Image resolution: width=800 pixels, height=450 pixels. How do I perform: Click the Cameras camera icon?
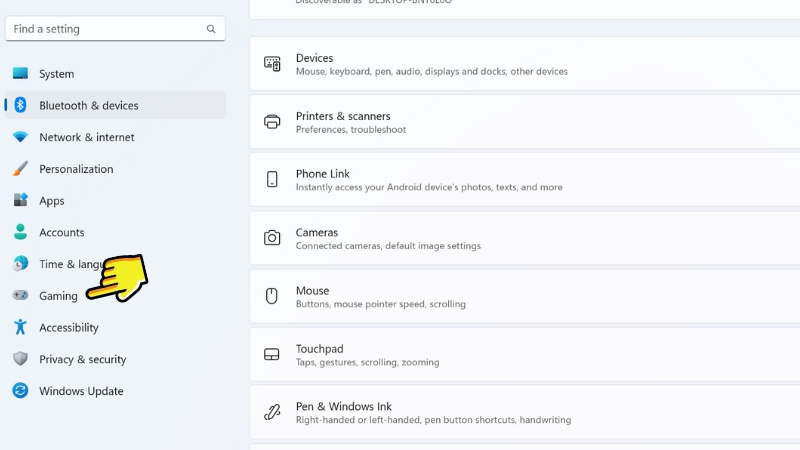272,238
